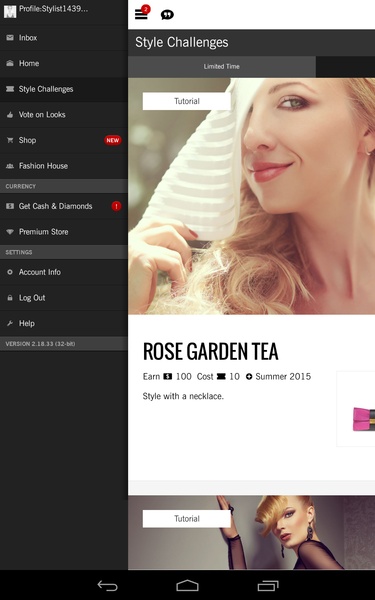Open Inbox from the side menu
This screenshot has width=375, height=600.
click(64, 38)
